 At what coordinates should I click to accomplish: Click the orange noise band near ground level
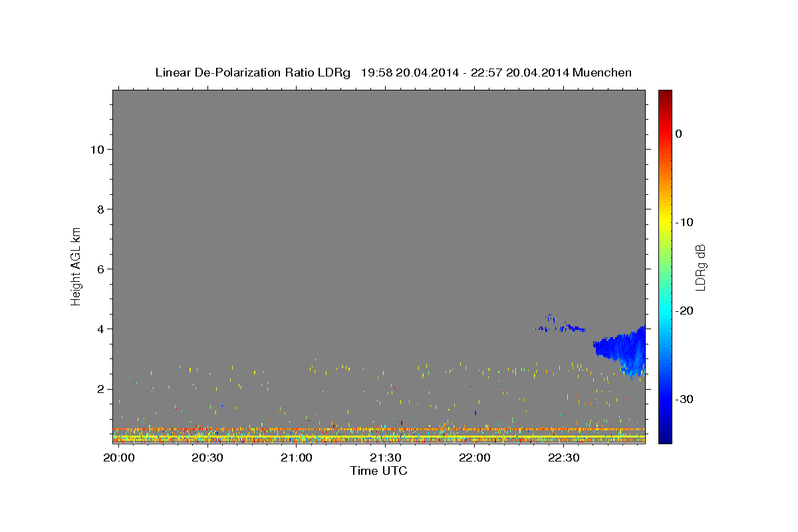(379, 430)
